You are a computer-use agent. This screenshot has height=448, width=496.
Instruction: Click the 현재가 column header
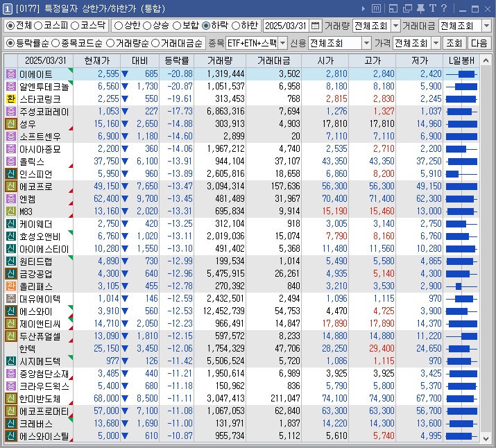[x=97, y=61]
